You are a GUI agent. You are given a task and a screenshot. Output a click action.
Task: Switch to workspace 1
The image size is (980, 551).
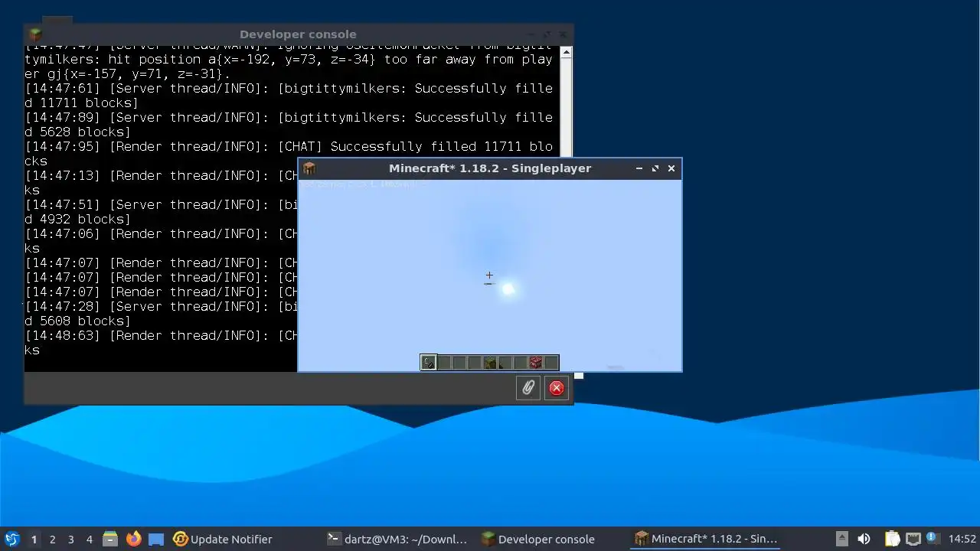(x=34, y=539)
